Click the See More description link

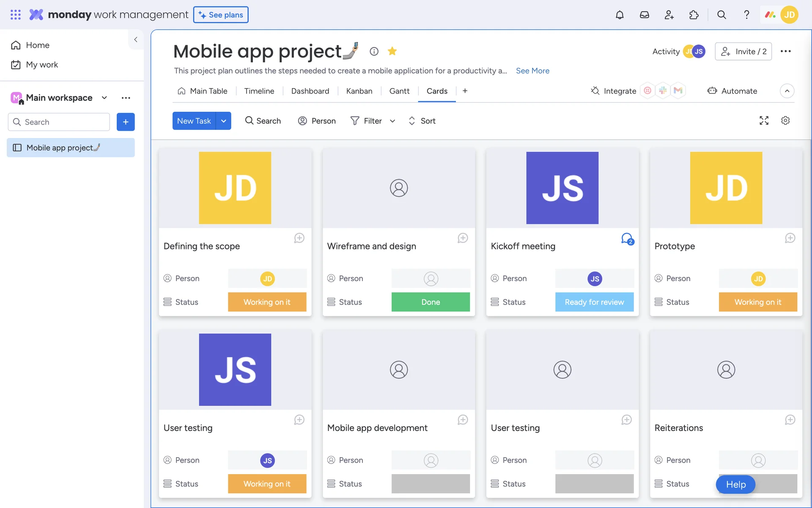532,71
